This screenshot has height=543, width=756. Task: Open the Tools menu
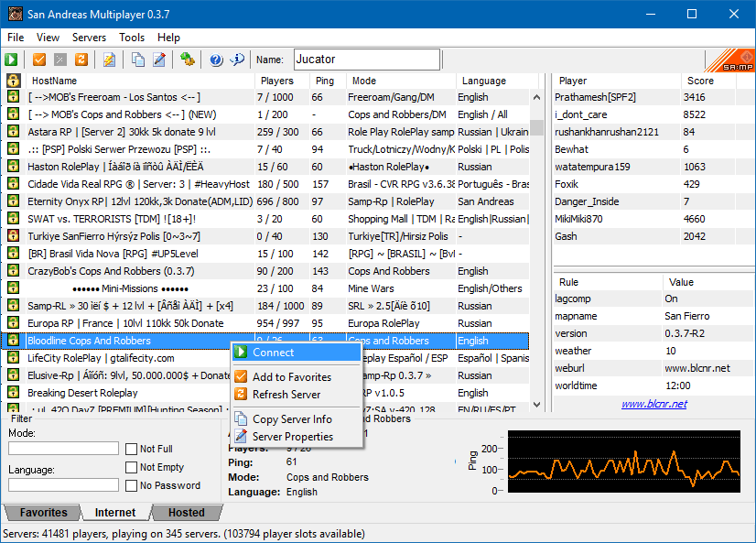click(132, 38)
